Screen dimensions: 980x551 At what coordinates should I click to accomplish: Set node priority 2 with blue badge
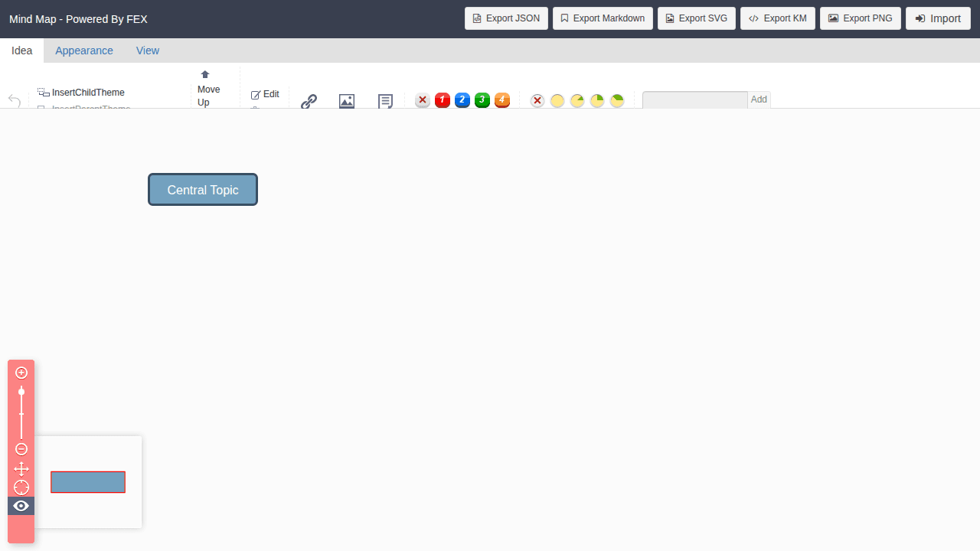click(462, 100)
